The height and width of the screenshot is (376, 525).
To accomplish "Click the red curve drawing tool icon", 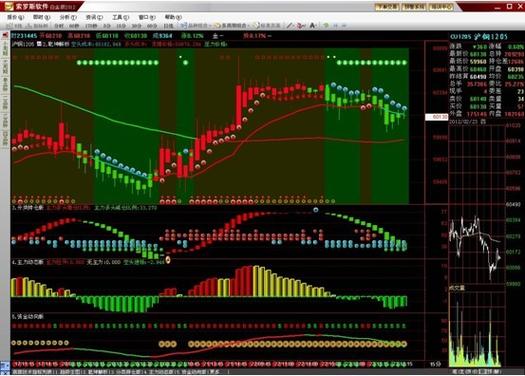I will tap(301, 25).
